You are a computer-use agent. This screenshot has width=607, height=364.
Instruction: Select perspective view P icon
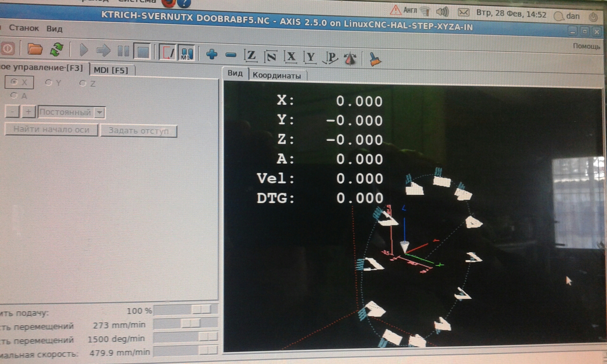(x=331, y=58)
